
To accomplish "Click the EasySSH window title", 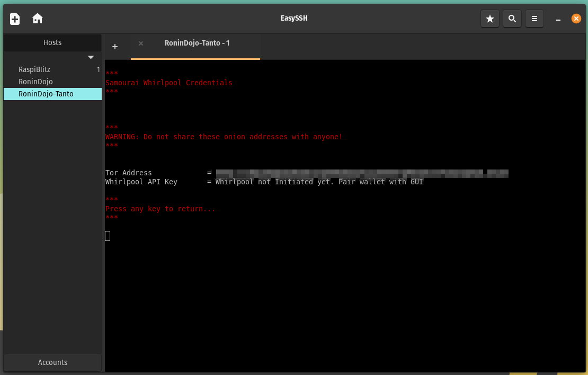I will click(294, 18).
